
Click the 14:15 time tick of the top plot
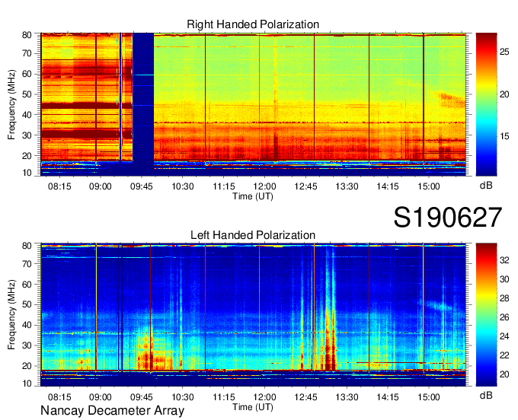(x=388, y=186)
